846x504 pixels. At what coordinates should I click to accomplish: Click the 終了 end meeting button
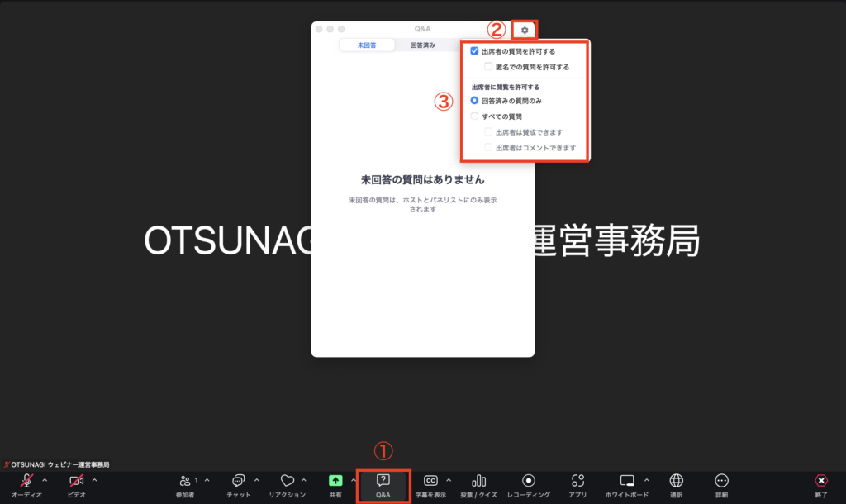pyautogui.click(x=820, y=485)
